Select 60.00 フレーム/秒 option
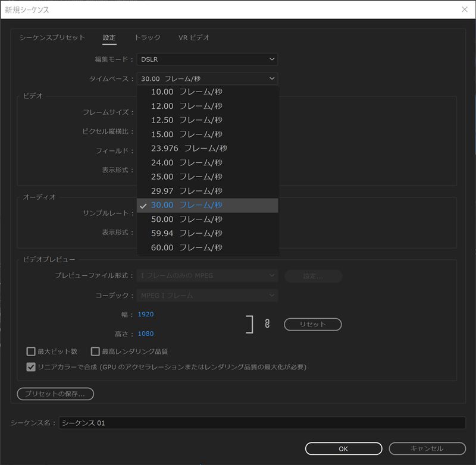The image size is (476, 465). click(x=186, y=247)
